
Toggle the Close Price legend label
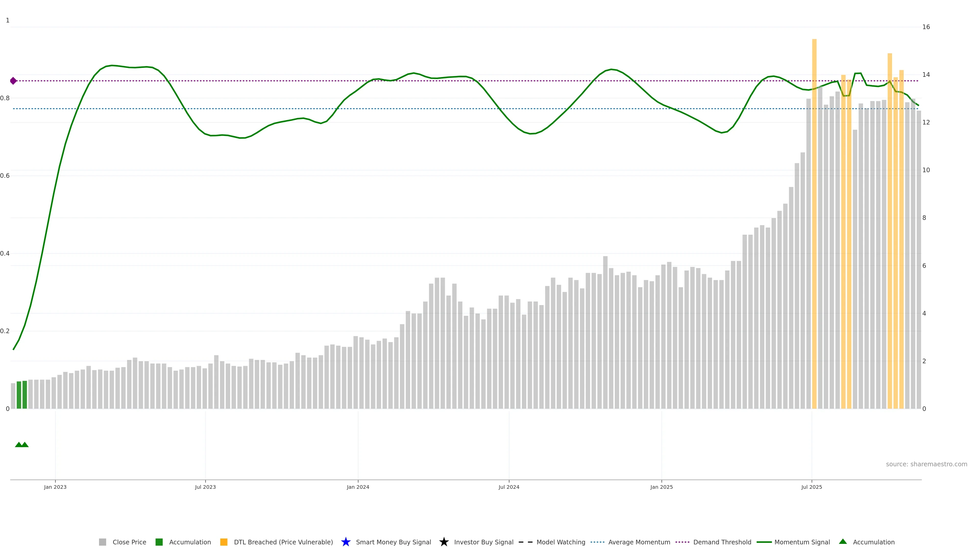129,542
